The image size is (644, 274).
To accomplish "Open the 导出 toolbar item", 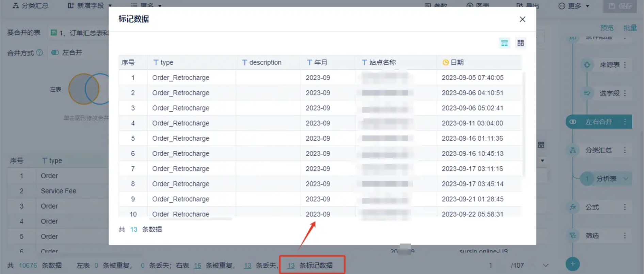I will (528, 5).
